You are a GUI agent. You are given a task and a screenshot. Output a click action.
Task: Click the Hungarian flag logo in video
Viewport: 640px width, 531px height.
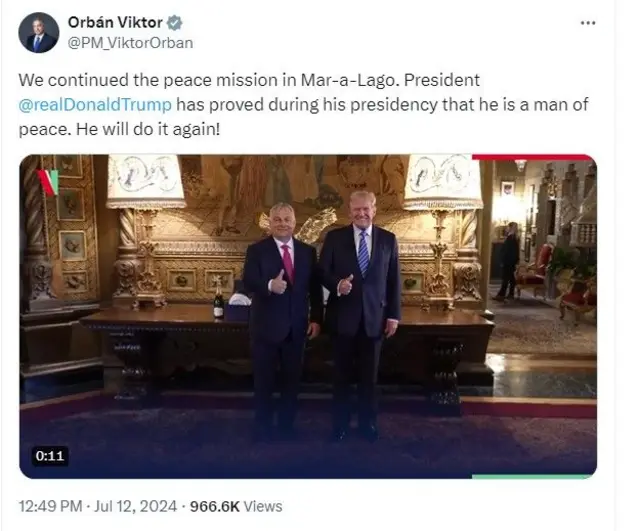point(49,182)
